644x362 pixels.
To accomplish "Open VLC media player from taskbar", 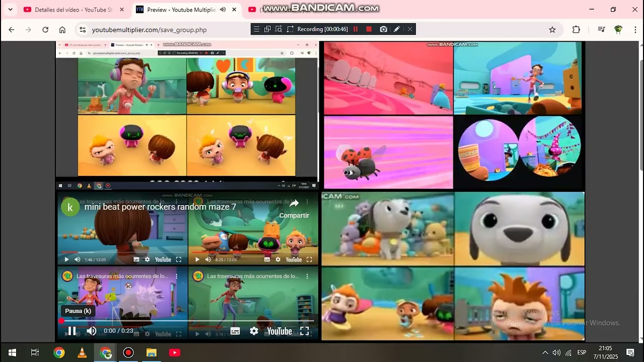I will 82,352.
